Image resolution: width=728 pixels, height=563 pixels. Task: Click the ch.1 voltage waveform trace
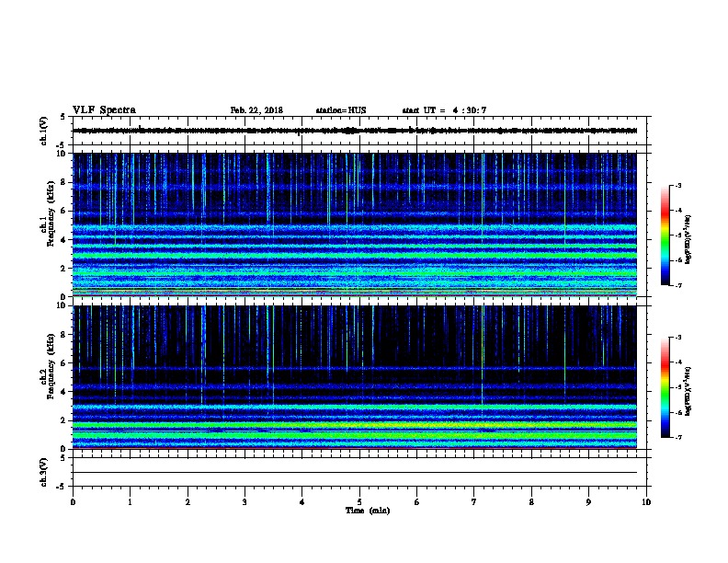[355, 131]
